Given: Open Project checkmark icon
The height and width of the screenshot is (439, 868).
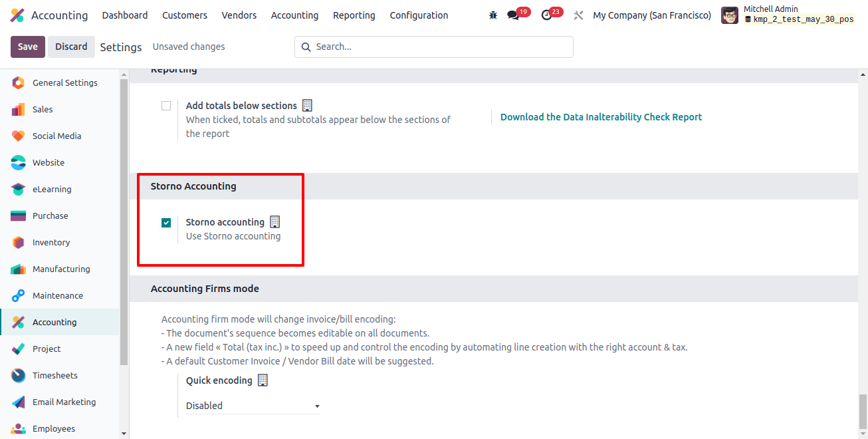Looking at the screenshot, I should coord(19,349).
